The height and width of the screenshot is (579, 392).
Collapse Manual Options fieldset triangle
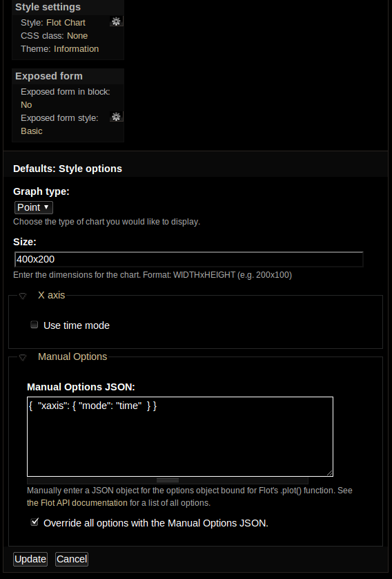click(x=23, y=357)
